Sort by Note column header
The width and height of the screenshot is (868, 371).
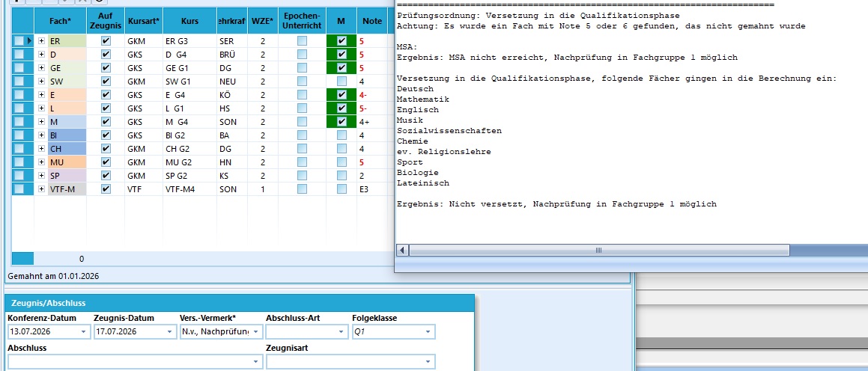[x=372, y=21]
